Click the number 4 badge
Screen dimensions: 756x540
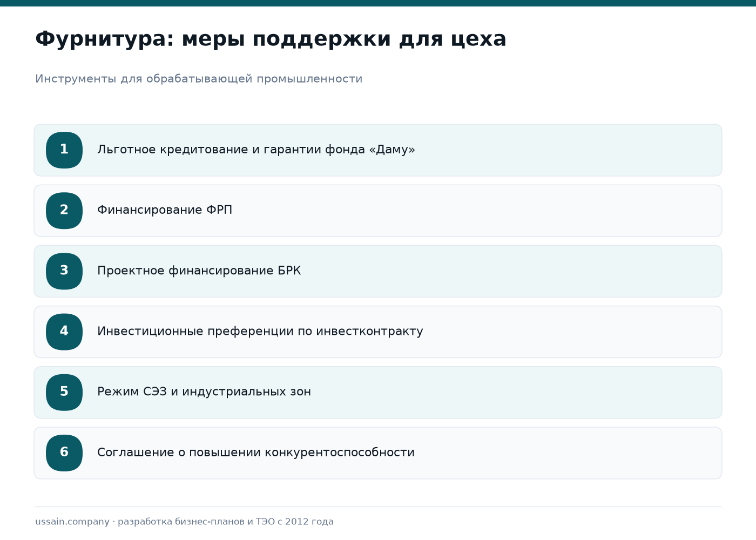(64, 332)
